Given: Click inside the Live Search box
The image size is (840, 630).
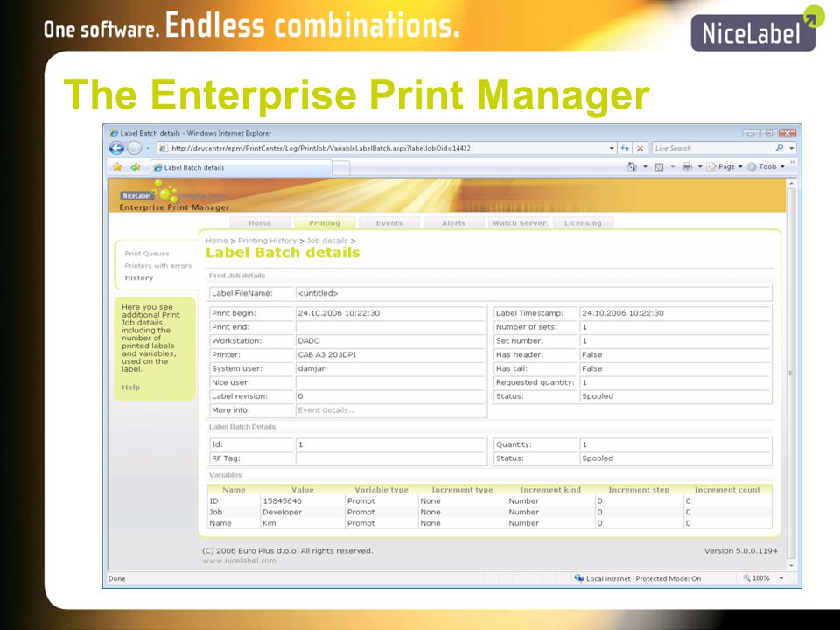Looking at the screenshot, I should (x=712, y=148).
